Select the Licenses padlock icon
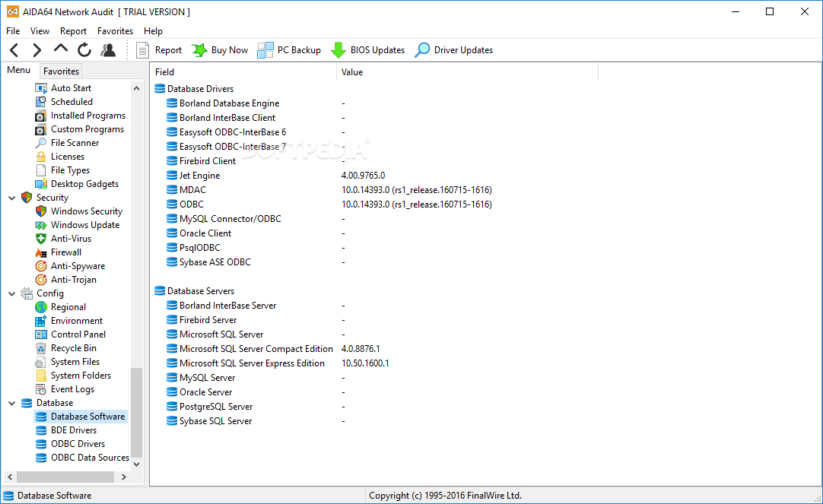This screenshot has width=823, height=504. [x=40, y=157]
